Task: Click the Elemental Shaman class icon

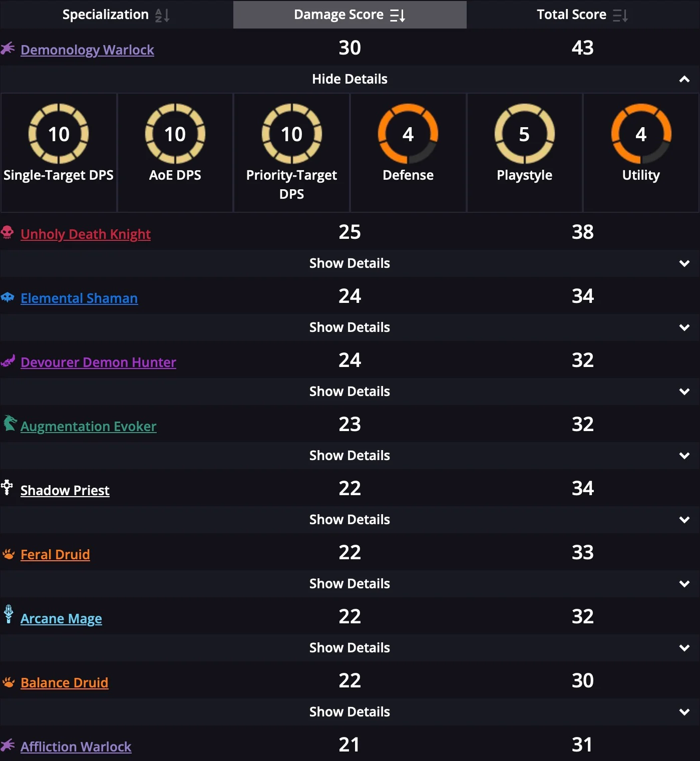Action: pyautogui.click(x=8, y=297)
